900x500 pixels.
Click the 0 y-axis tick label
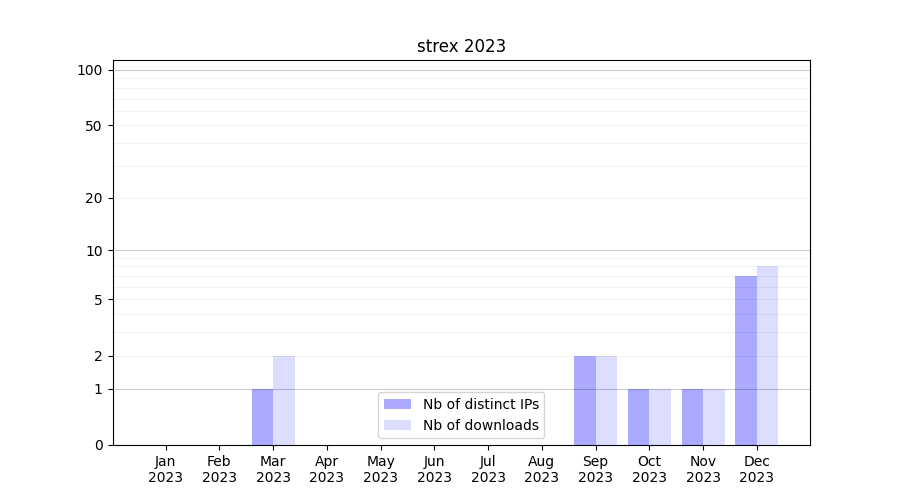point(98,445)
